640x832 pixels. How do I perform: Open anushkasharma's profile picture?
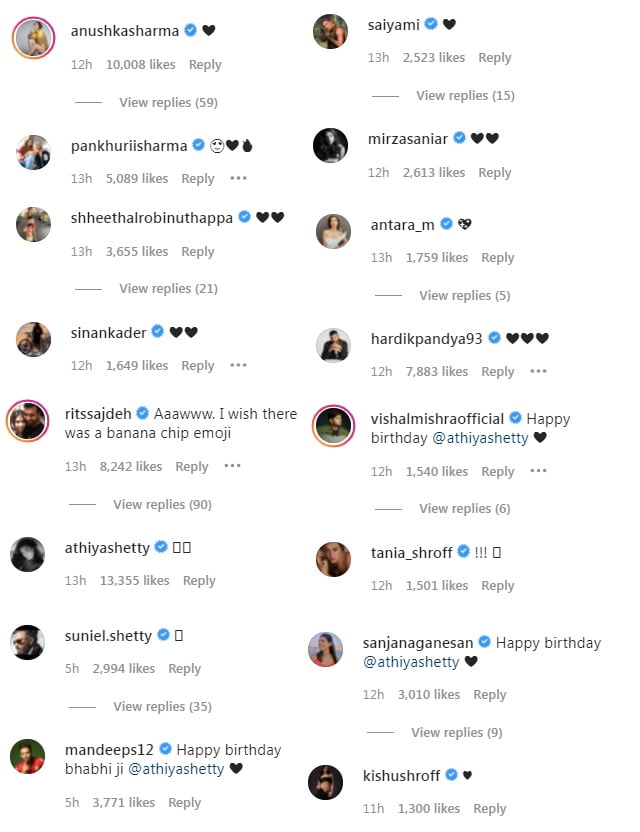(x=33, y=38)
